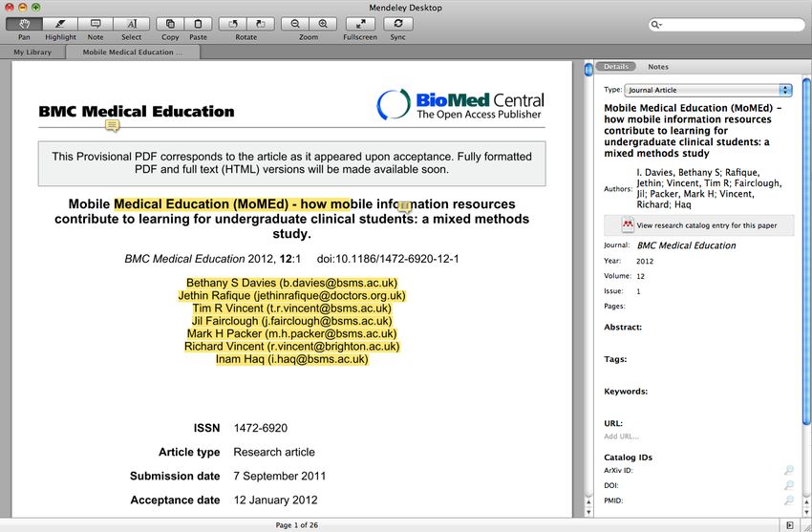Click the library search field
812x532 pixels.
(727, 24)
